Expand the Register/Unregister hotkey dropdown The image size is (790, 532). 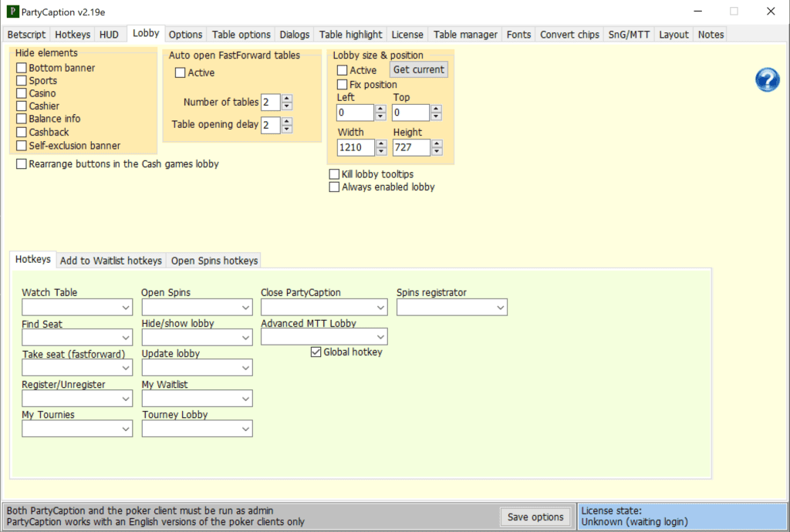77,399
